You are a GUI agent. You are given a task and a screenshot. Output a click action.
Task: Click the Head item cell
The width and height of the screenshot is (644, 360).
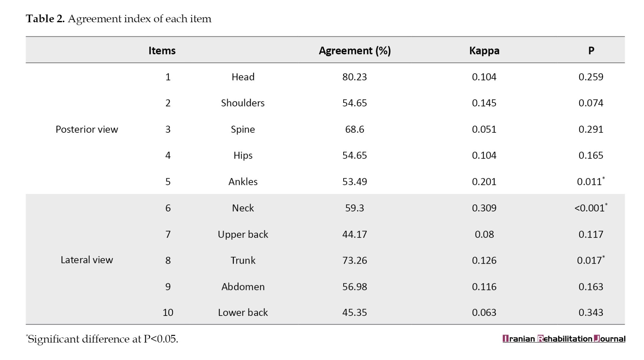243,77
